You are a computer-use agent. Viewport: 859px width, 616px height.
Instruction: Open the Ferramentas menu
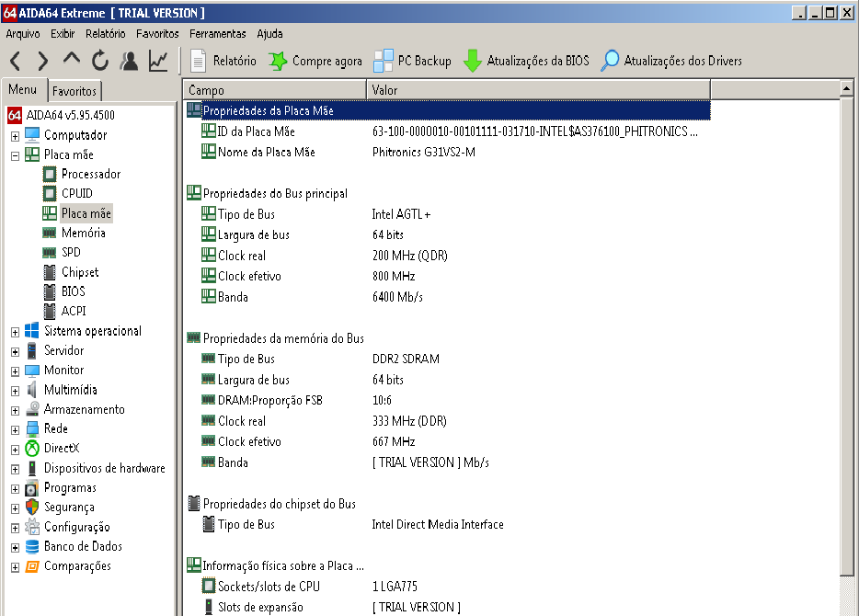[217, 34]
